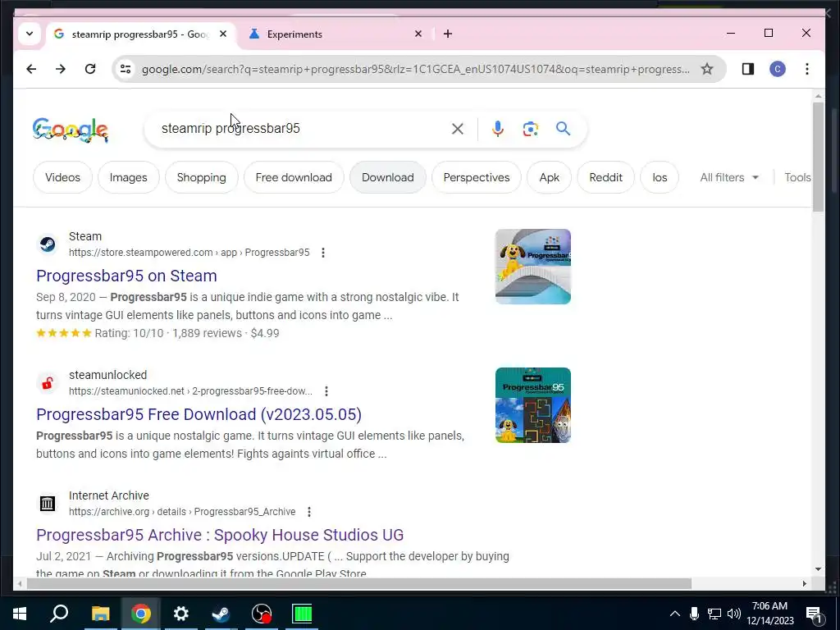This screenshot has width=840, height=630.
Task: Click the Google doodle logo
Action: 71,130
